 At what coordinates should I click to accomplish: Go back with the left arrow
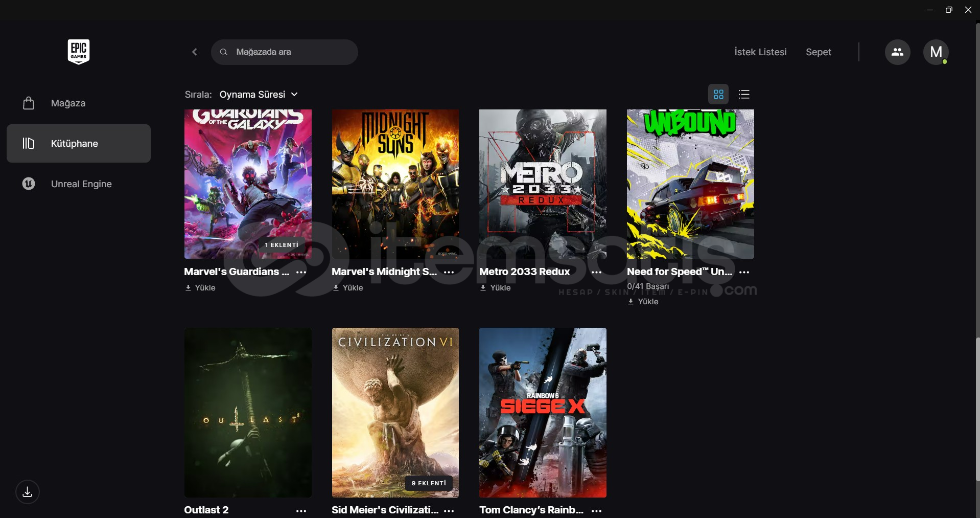click(x=195, y=52)
